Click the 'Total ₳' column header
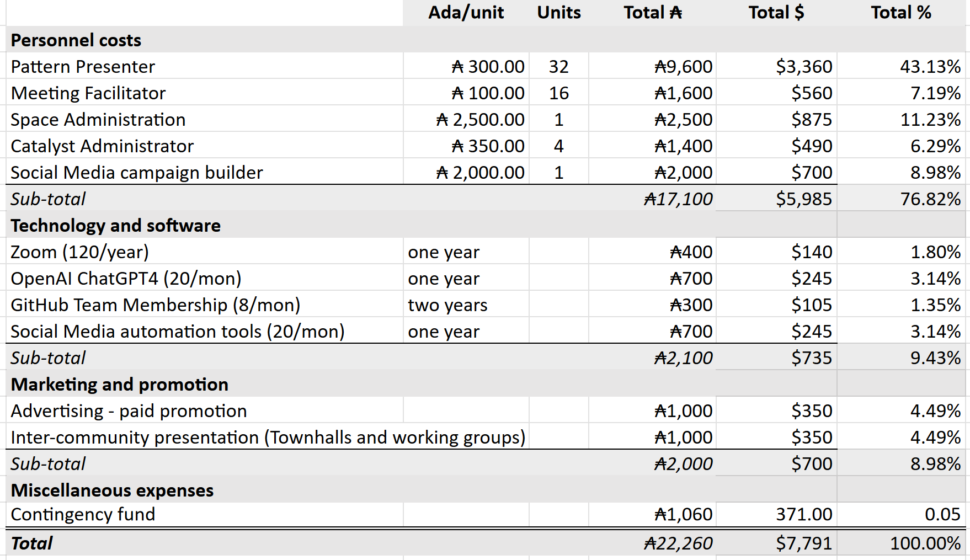970x560 pixels. pos(653,12)
